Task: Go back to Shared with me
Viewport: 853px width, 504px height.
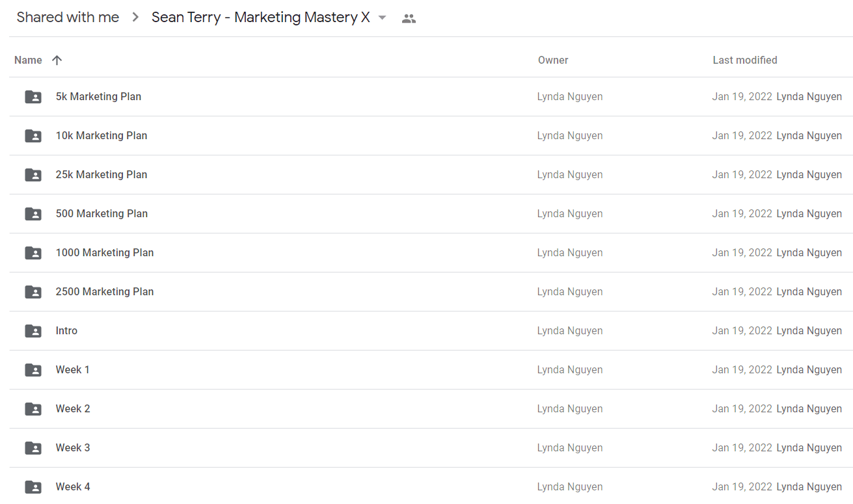Action: pyautogui.click(x=68, y=18)
